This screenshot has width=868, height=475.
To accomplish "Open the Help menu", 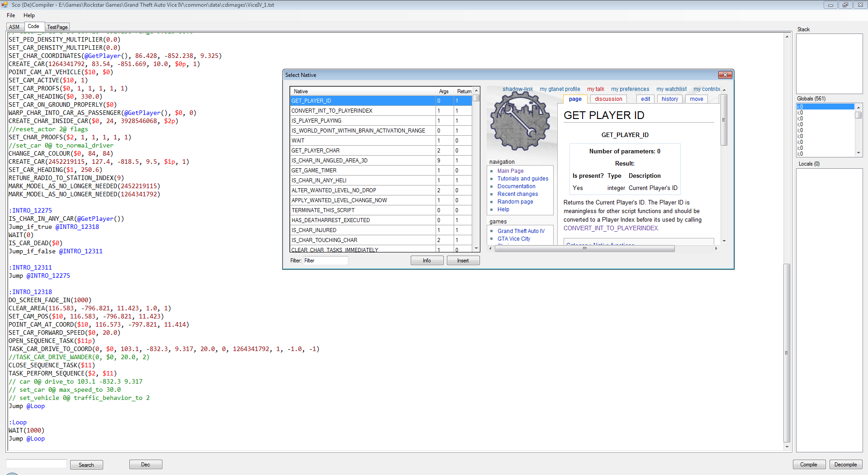I will pyautogui.click(x=29, y=15).
